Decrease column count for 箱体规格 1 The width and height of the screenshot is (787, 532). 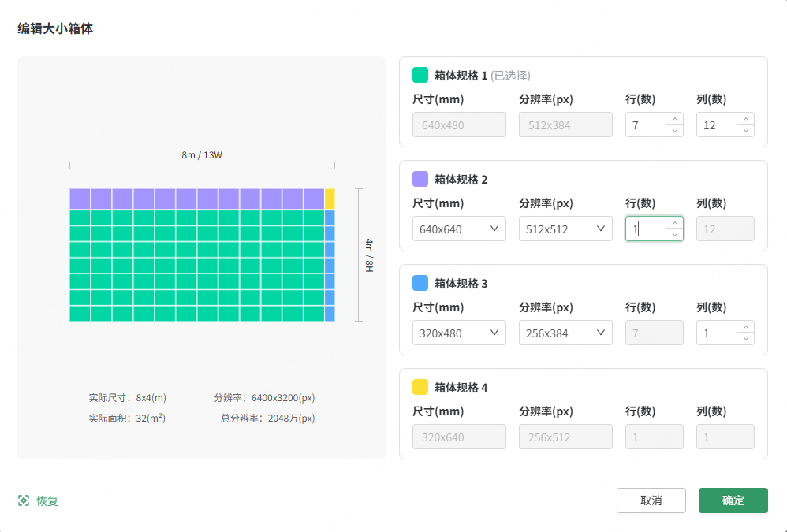(745, 131)
